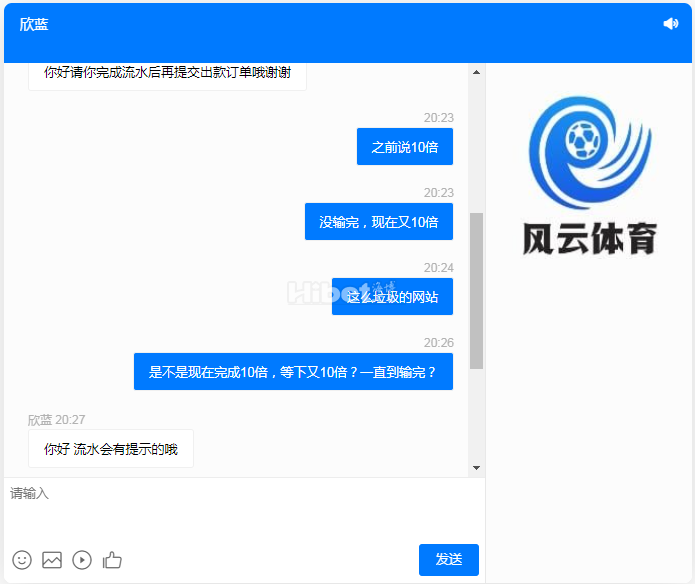The width and height of the screenshot is (695, 584).
Task: Click the image upload icon
Action: pos(52,560)
